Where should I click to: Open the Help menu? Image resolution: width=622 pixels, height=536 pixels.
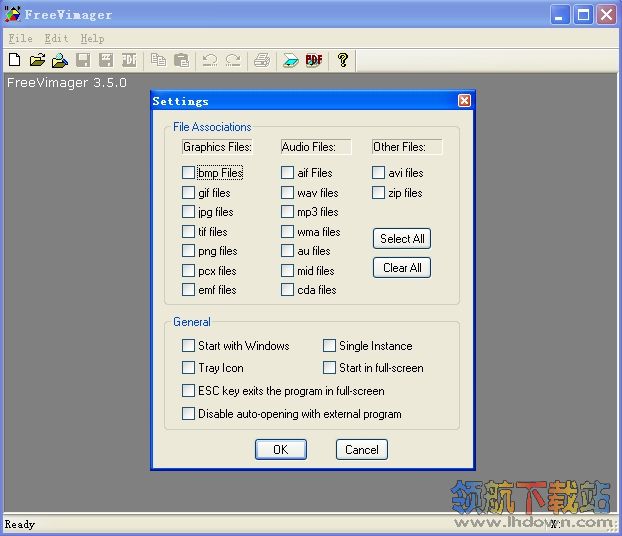pos(92,38)
